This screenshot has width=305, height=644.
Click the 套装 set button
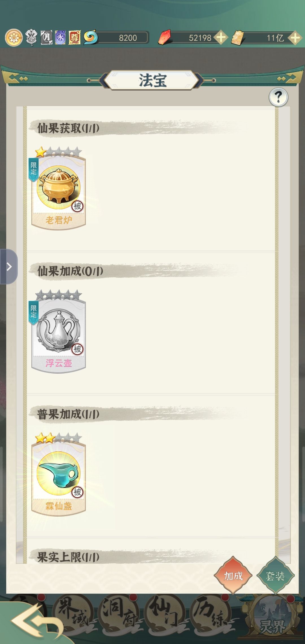pyautogui.click(x=275, y=576)
